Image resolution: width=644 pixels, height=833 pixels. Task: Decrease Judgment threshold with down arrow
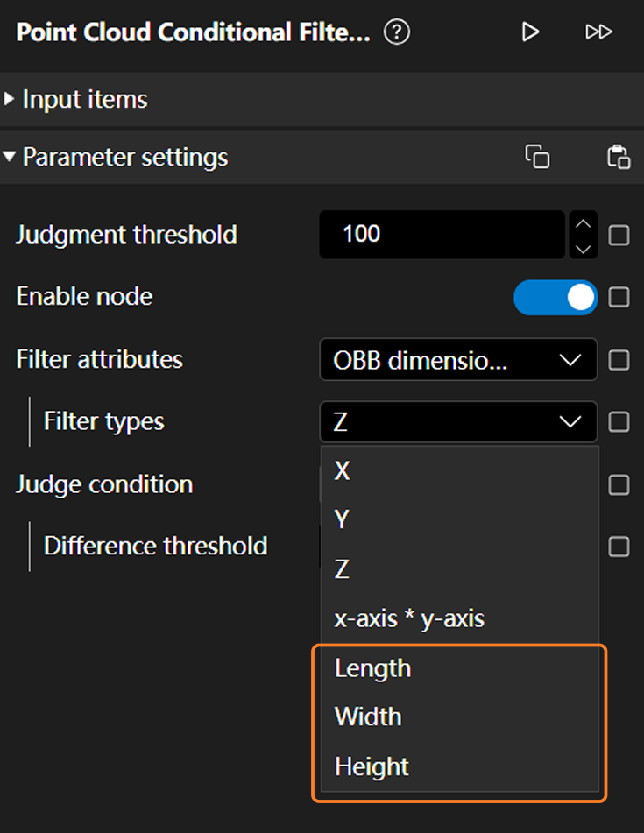[583, 248]
